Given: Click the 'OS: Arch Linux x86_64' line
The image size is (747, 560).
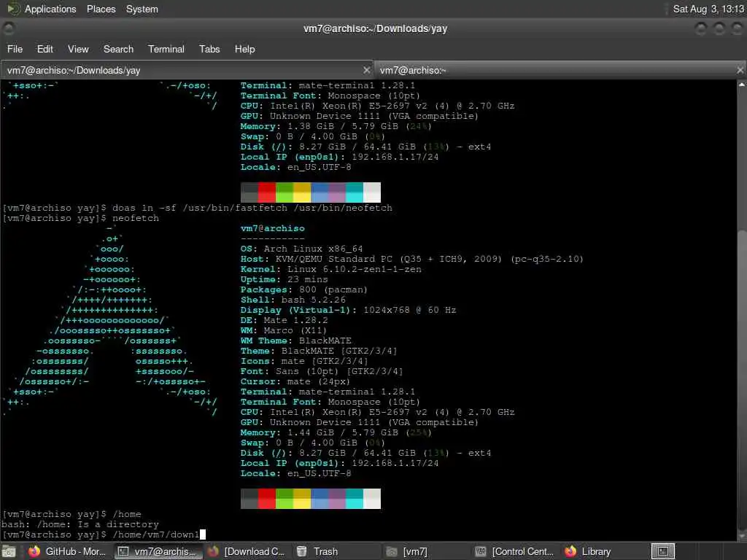Looking at the screenshot, I should 301,249.
